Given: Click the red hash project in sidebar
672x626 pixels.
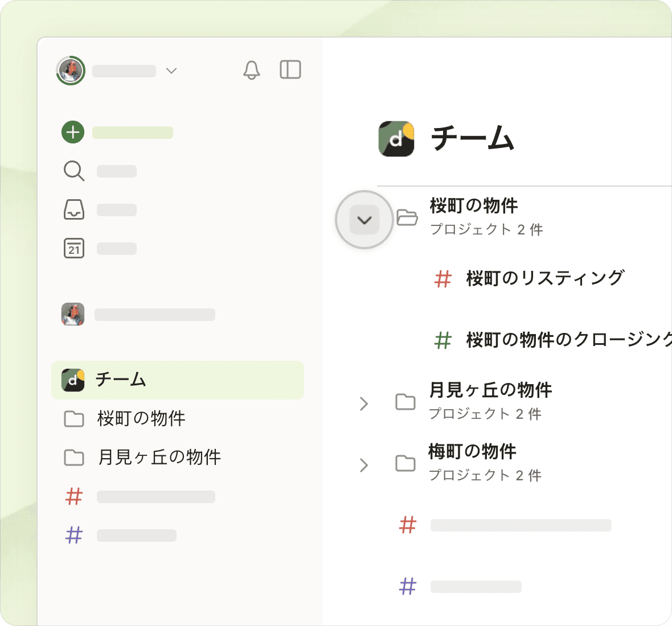Looking at the screenshot, I should point(74,497).
